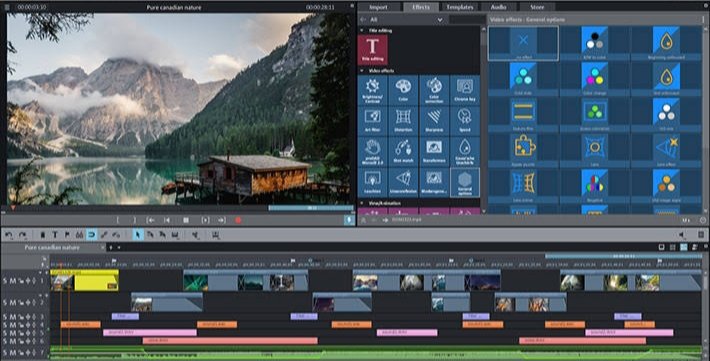Solo track 4 with the S button

[5, 325]
